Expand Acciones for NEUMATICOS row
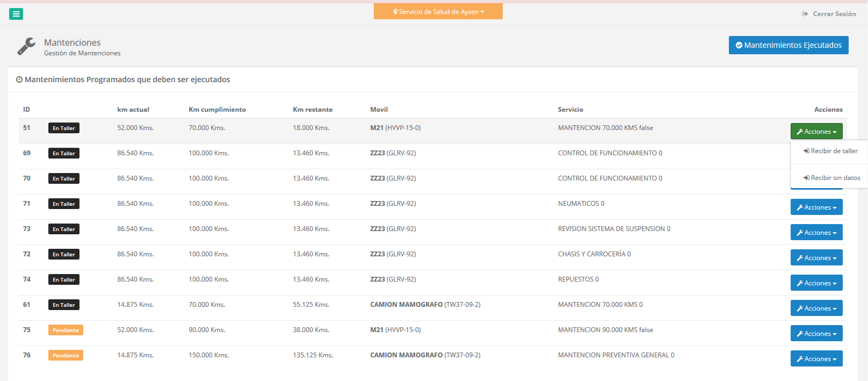This screenshot has width=868, height=381. pos(816,207)
